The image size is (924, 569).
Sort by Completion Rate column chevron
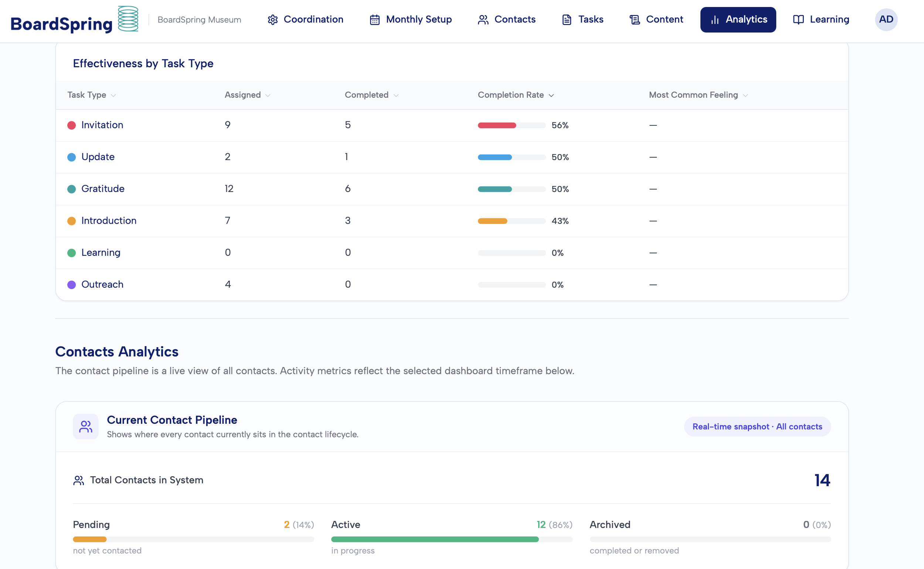[x=551, y=96]
